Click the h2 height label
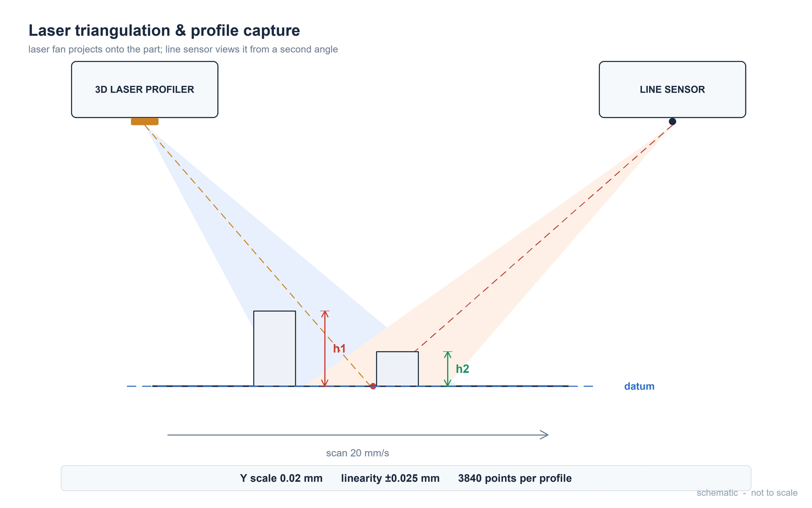Image resolution: width=812 pixels, height=508 pixels. [462, 369]
